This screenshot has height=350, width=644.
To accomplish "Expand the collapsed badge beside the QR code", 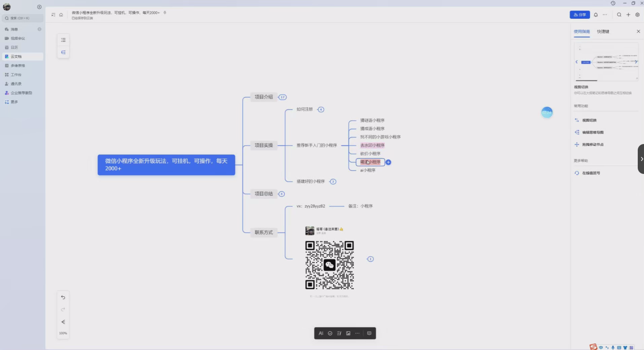I will (x=370, y=259).
